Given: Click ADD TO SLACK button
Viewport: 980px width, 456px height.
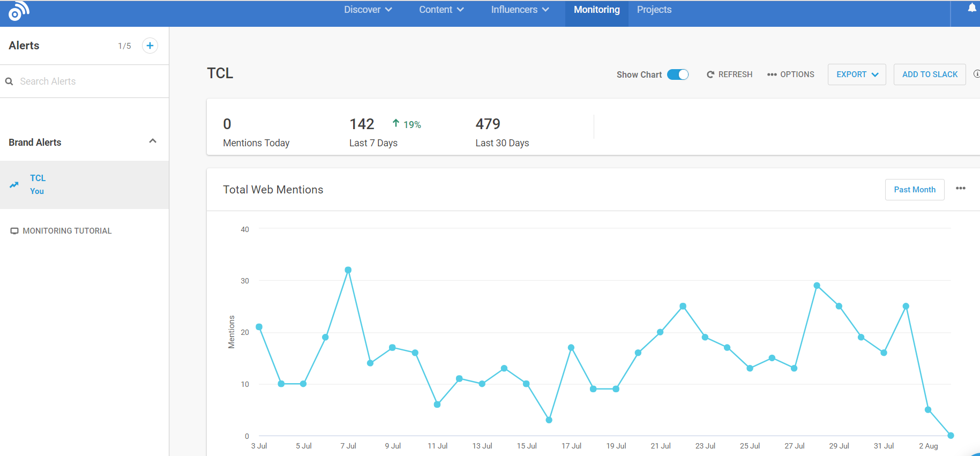Looking at the screenshot, I should pos(930,74).
